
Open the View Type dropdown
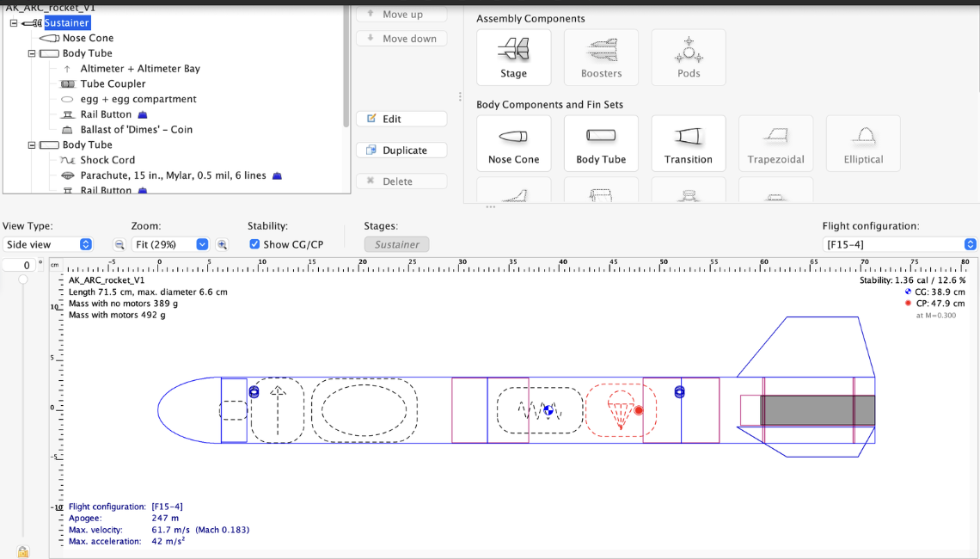48,244
